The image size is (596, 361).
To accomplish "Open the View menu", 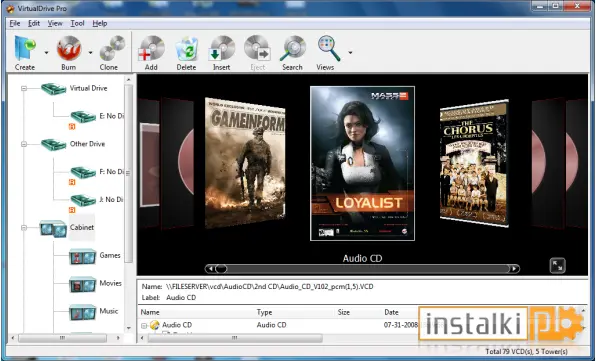I will pyautogui.click(x=55, y=24).
